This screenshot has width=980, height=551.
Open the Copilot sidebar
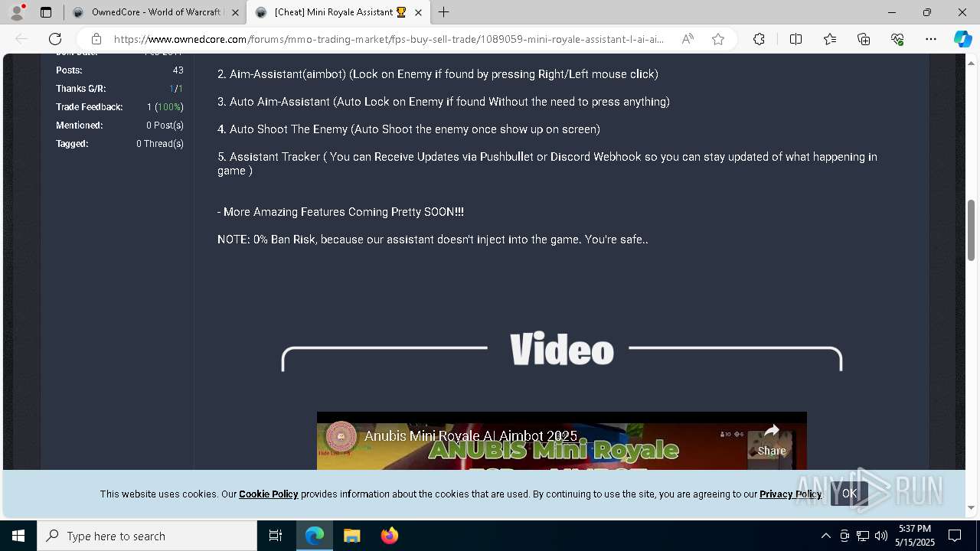962,39
